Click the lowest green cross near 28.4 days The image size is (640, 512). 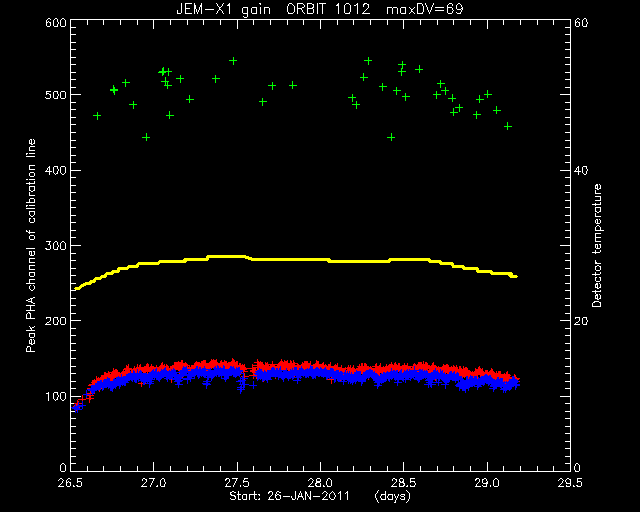391,137
